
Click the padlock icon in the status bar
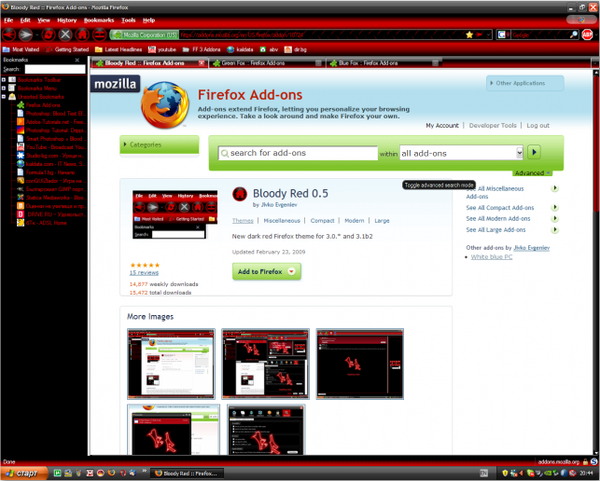pyautogui.click(x=585, y=462)
